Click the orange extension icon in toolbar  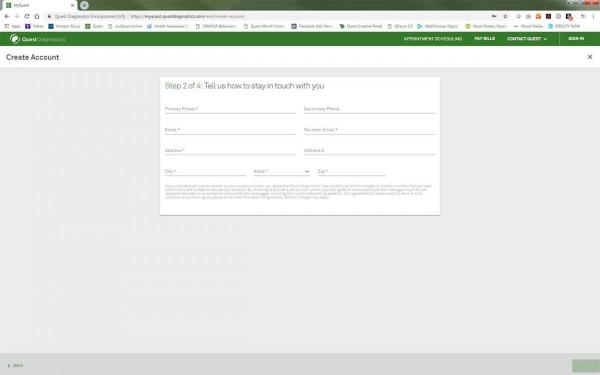(x=538, y=16)
